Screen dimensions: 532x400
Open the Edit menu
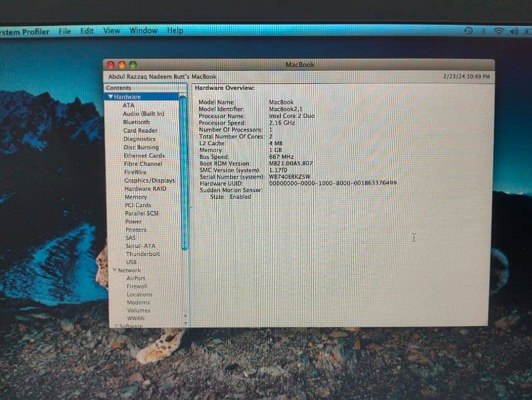point(87,31)
